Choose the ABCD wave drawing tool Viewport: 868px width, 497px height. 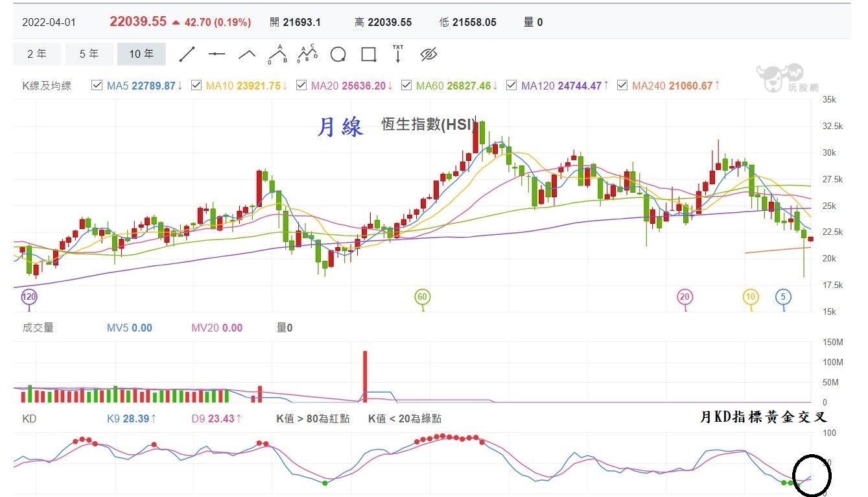(307, 55)
